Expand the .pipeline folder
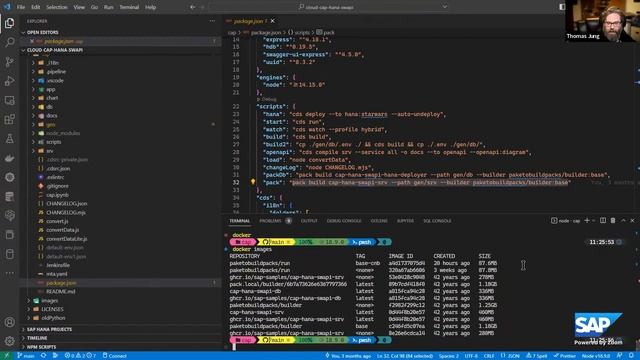The width and height of the screenshot is (640, 360). [x=56, y=71]
